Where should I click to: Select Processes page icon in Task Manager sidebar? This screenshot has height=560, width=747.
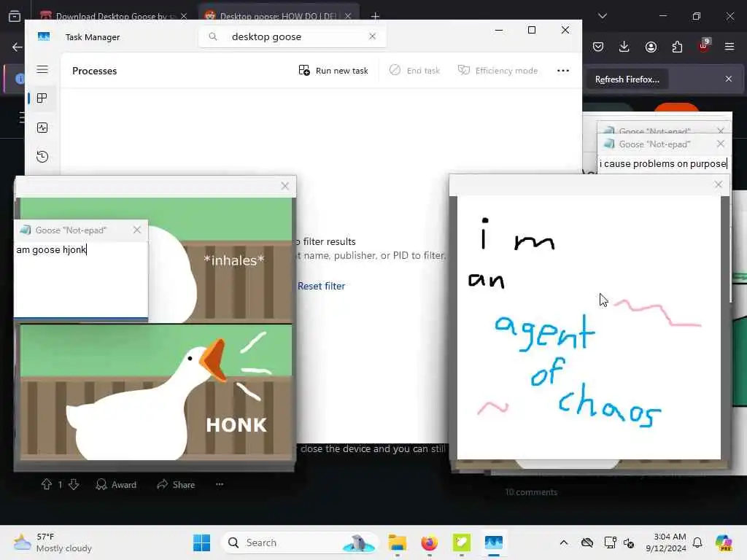[42, 98]
